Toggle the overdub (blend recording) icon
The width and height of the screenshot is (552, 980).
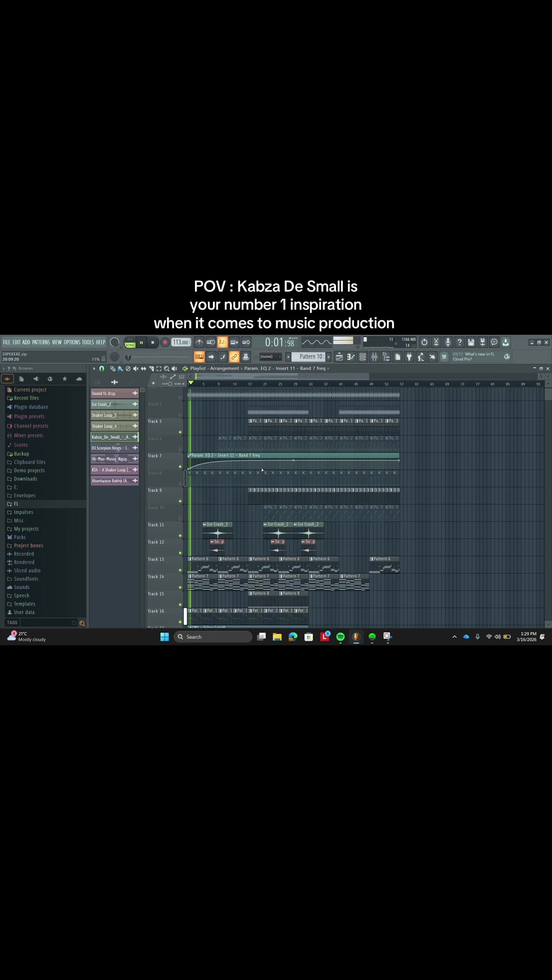tap(234, 342)
